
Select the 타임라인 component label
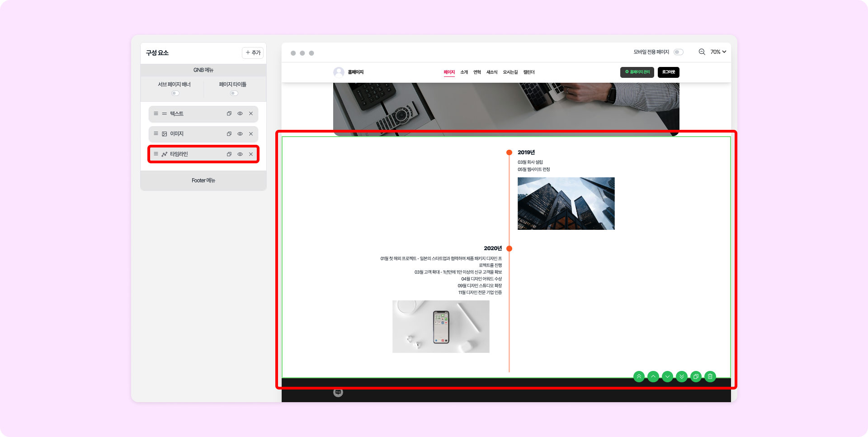(x=179, y=154)
